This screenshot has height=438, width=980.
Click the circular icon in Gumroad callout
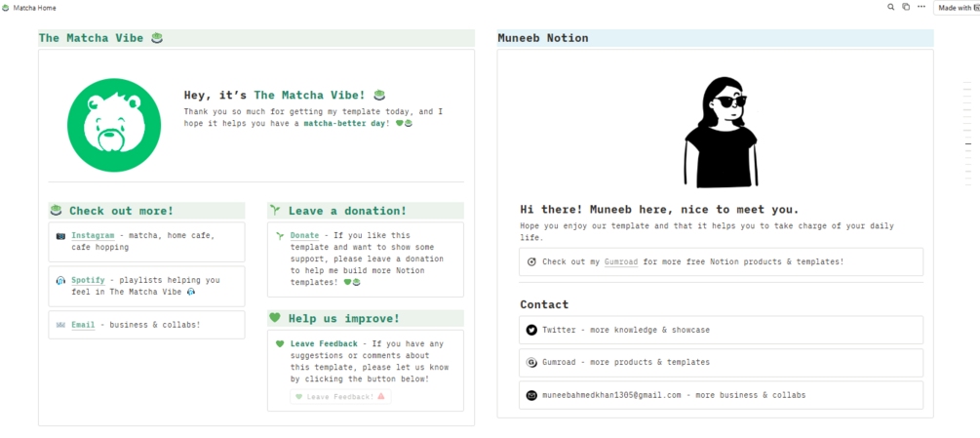coord(531,261)
